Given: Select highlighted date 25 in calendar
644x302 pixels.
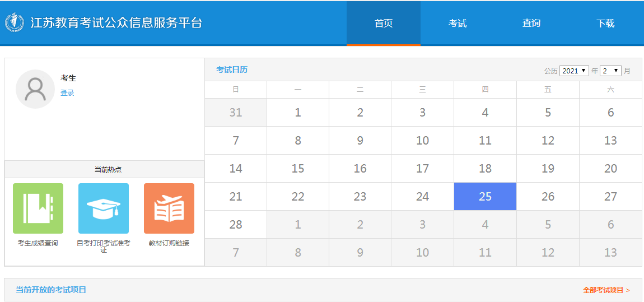Looking at the screenshot, I should pyautogui.click(x=485, y=197).
